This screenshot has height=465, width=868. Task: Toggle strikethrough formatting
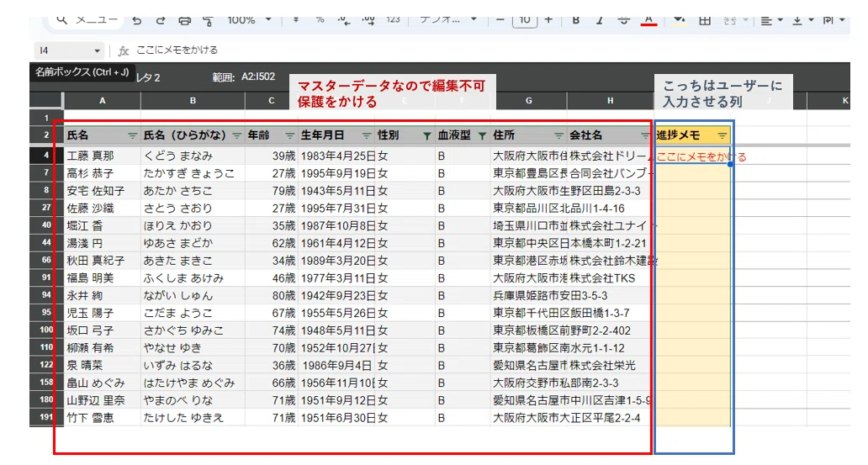point(623,20)
